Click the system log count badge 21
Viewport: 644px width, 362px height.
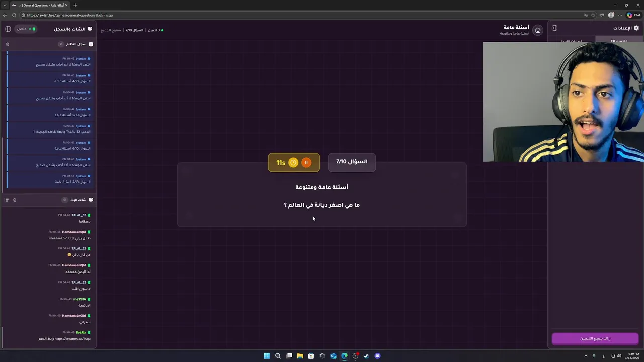pos(61,44)
